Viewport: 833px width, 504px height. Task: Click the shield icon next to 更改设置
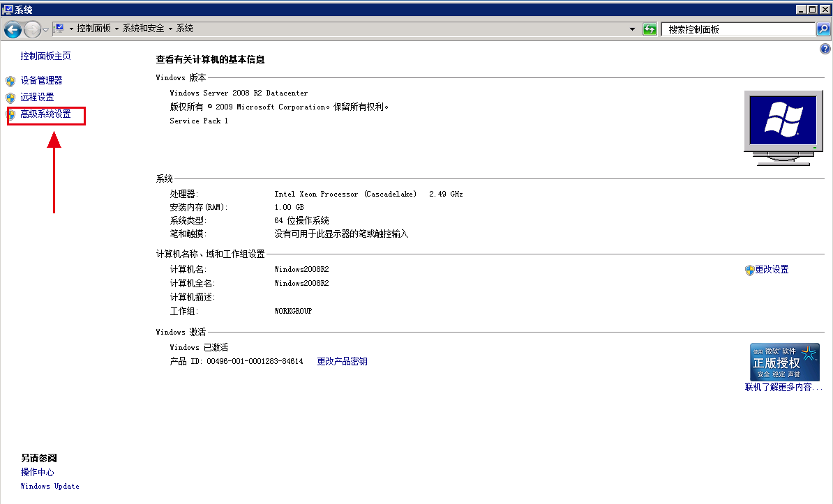[749, 270]
